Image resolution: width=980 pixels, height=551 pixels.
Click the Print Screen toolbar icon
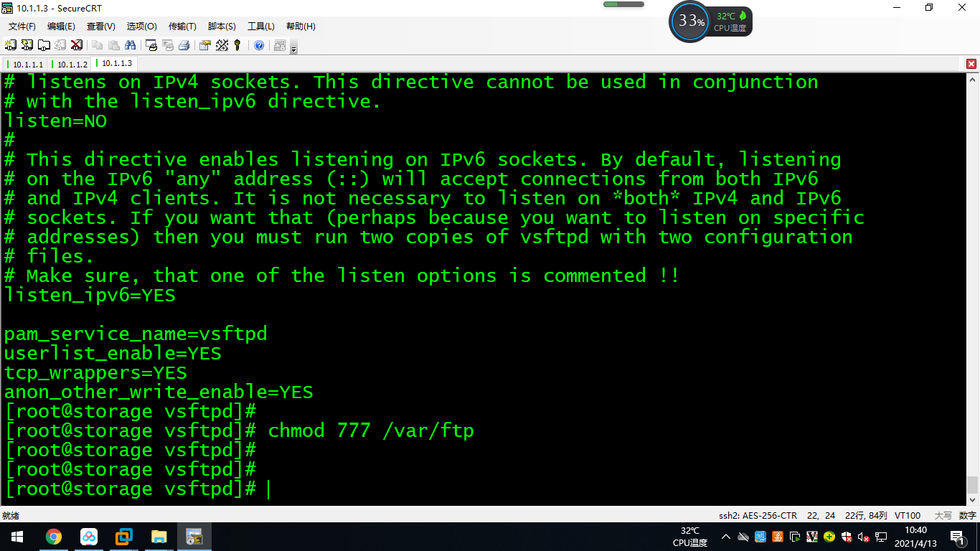(151, 45)
